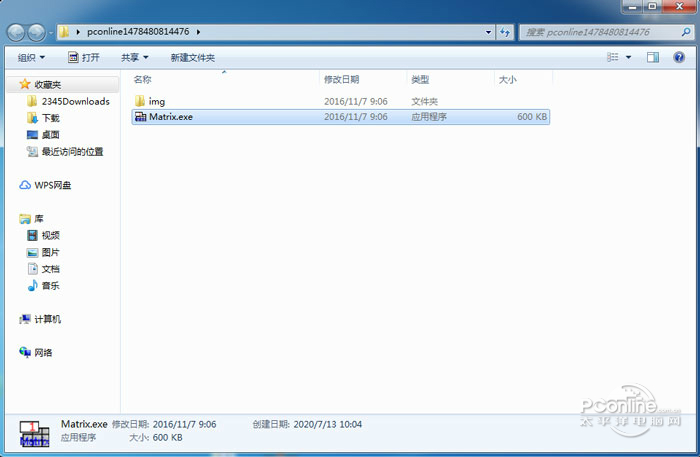Click the Matrix thumbnail in details pane
Screen dimensions: 700x457
click(x=34, y=432)
